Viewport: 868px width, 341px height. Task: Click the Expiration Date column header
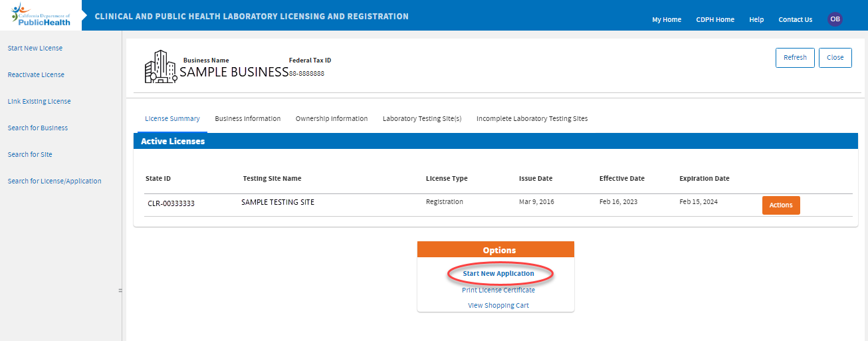[x=705, y=178]
